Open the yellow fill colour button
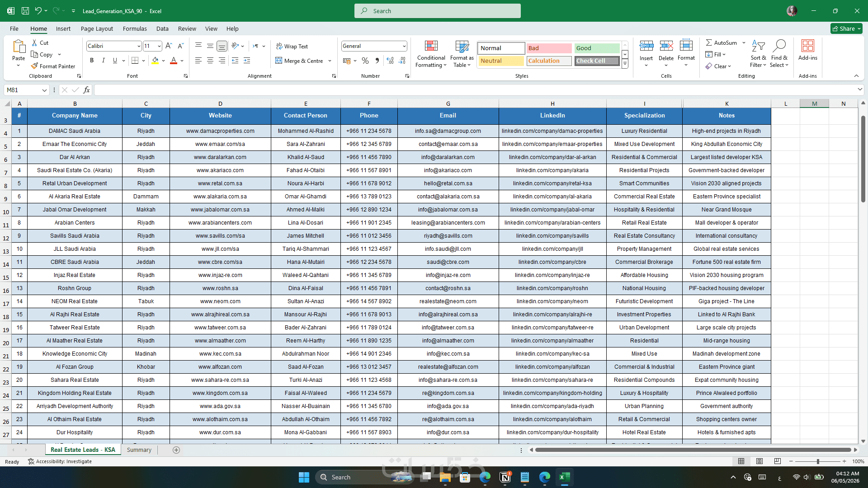The image size is (868, 488). pos(155,61)
